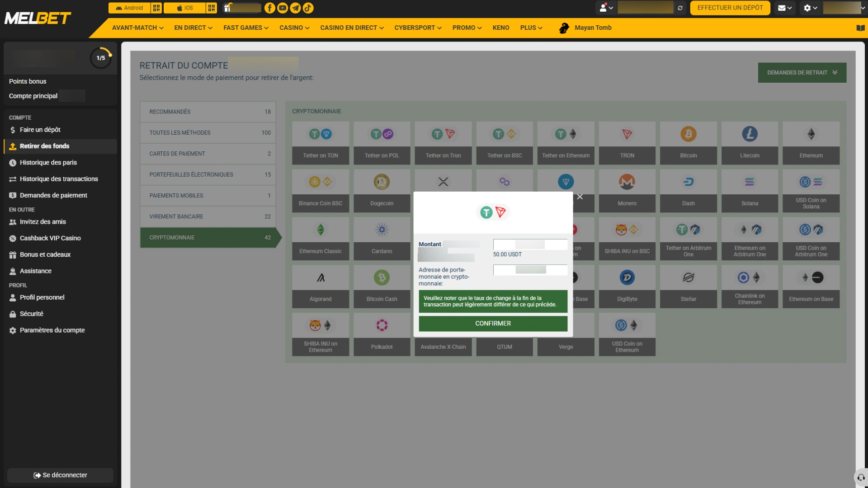Screen dimensions: 868x488
Task: Open Cashback VIP Casino in sidebar
Action: pos(50,238)
